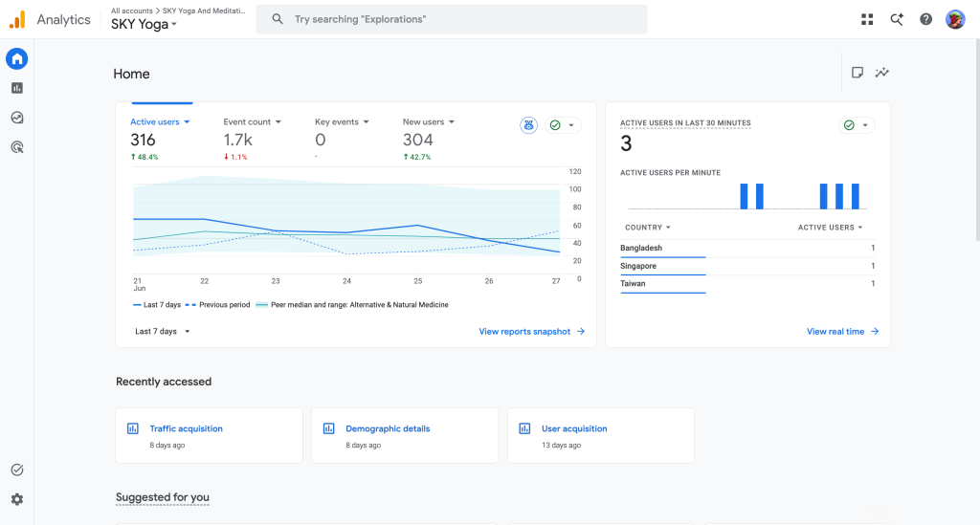Select the Bangladesh country row
This screenshot has width=980, height=525.
746,248
